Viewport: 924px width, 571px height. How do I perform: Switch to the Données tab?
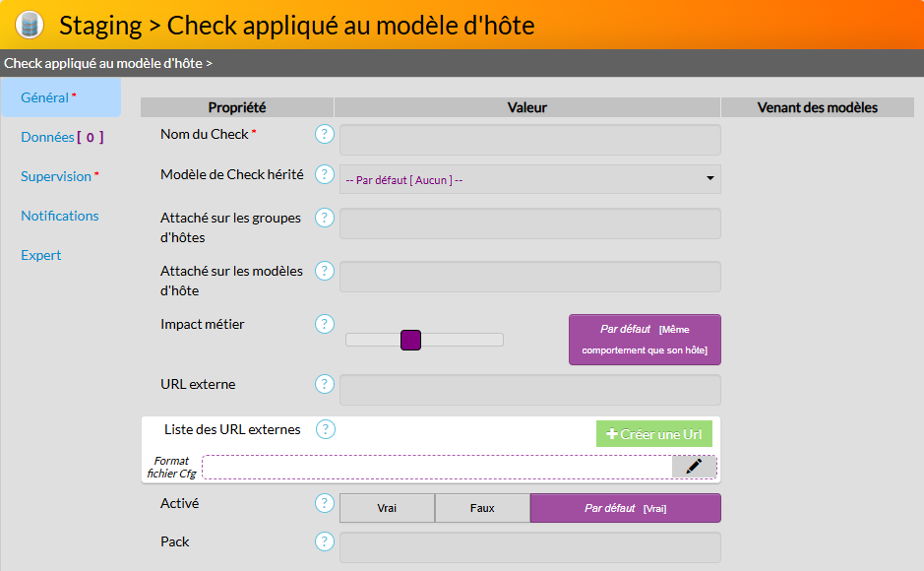[x=61, y=137]
